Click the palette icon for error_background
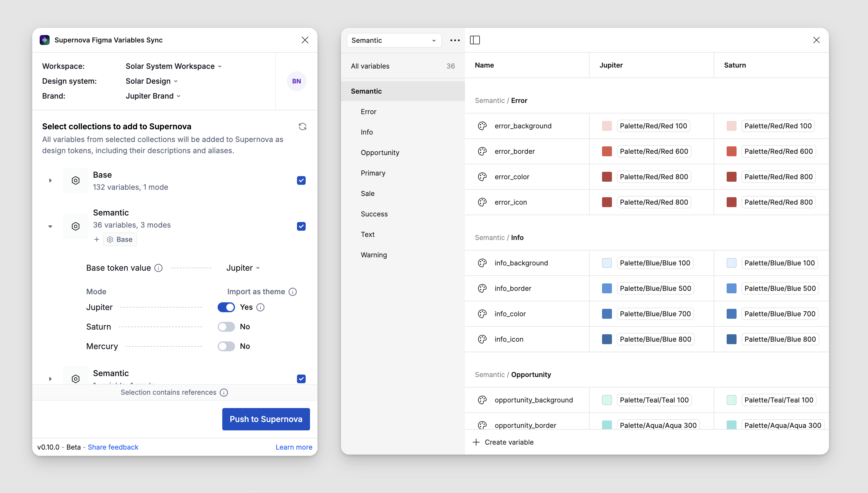The image size is (868, 493). click(x=482, y=126)
